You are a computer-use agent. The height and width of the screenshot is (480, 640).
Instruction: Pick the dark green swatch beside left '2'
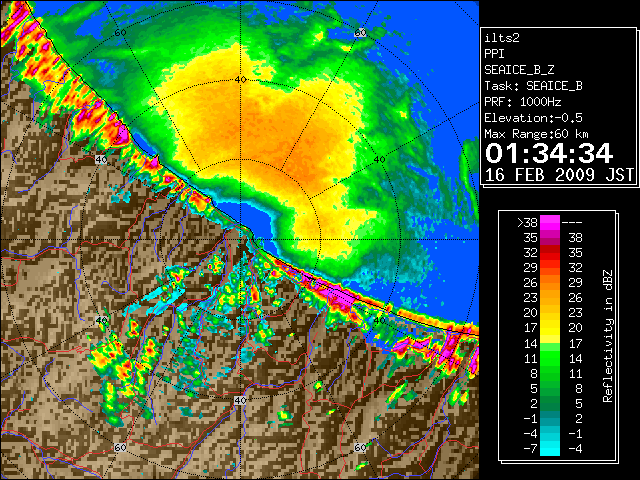pyautogui.click(x=550, y=403)
